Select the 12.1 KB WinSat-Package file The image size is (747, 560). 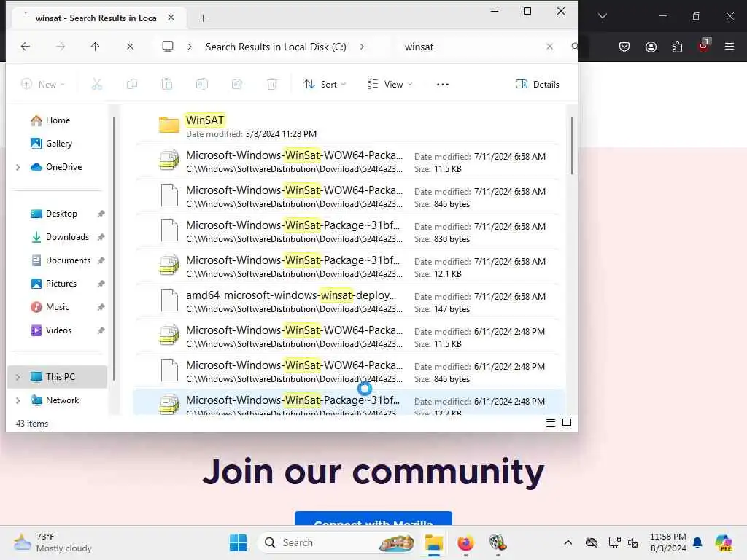coord(347,267)
